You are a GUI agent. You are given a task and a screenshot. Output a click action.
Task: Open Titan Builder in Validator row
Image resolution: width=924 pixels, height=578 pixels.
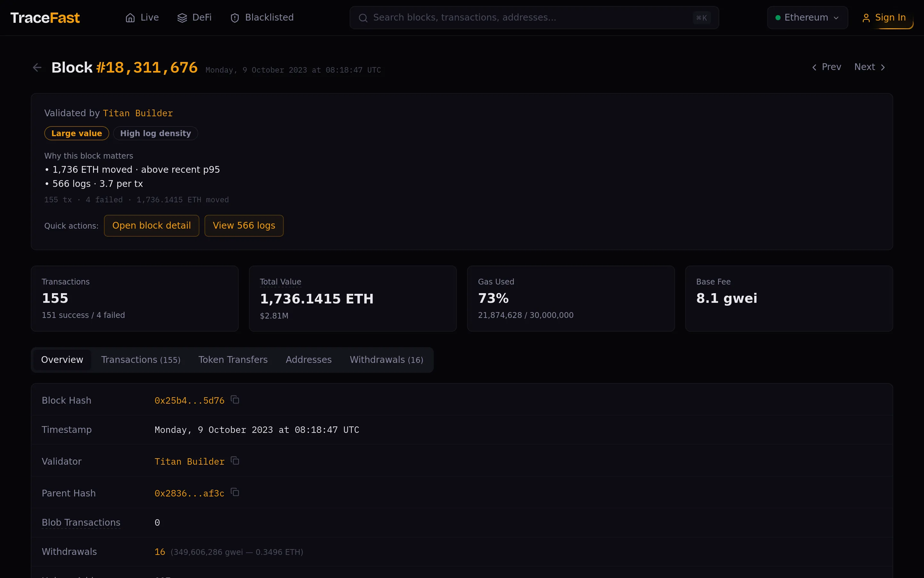(189, 462)
